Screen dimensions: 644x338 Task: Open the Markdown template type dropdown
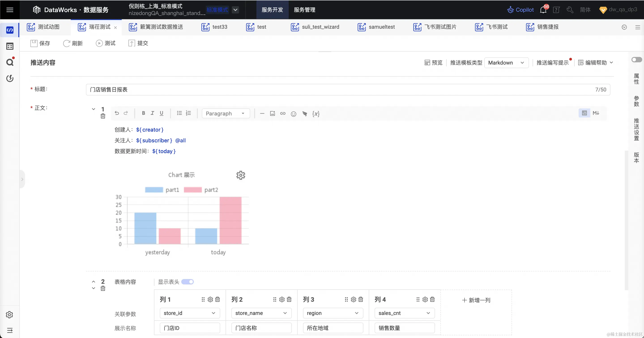pyautogui.click(x=506, y=63)
